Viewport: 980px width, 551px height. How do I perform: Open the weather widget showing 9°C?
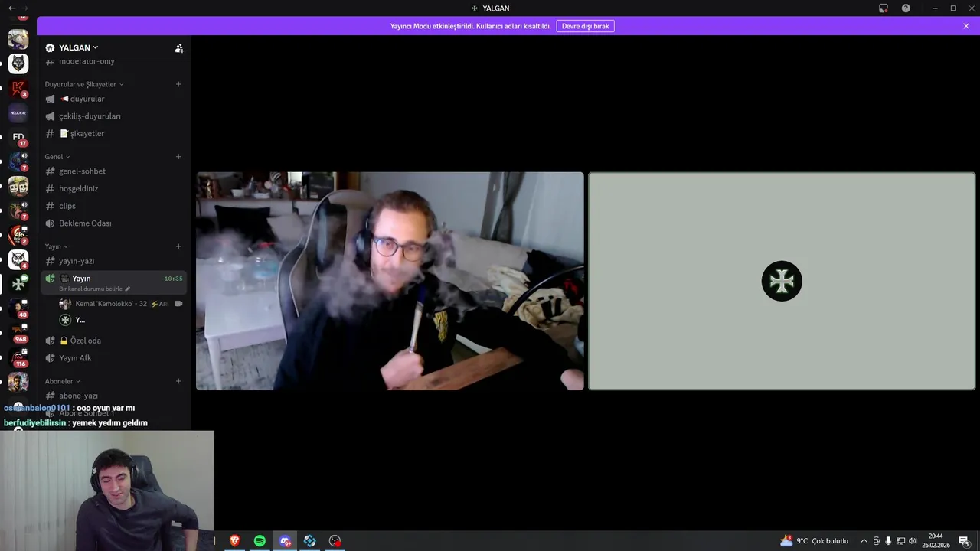click(x=814, y=541)
